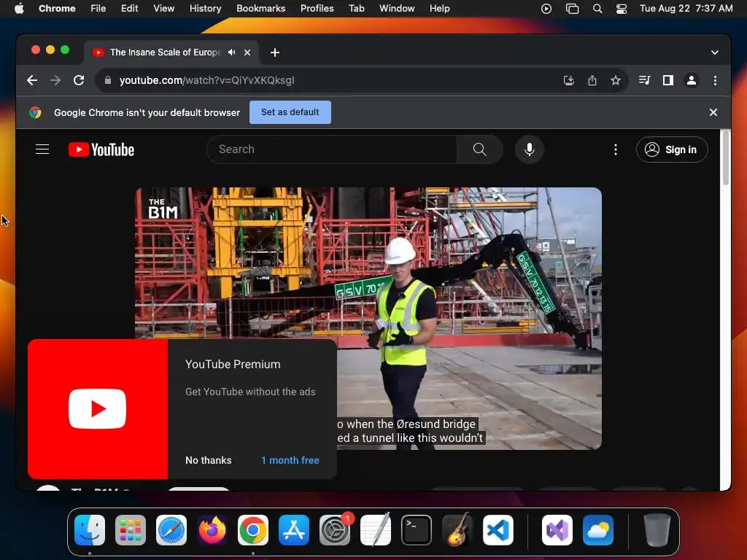The width and height of the screenshot is (747, 560).
Task: Click the address bar URL
Action: pyautogui.click(x=206, y=80)
